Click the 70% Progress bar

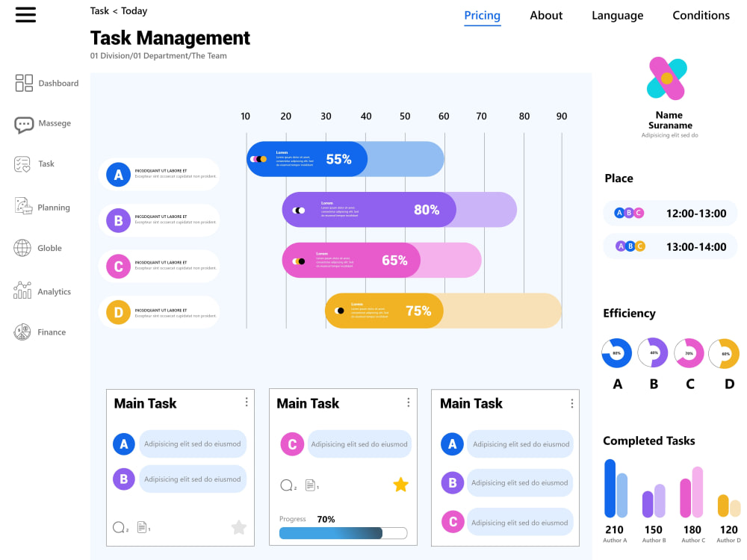pos(343,533)
